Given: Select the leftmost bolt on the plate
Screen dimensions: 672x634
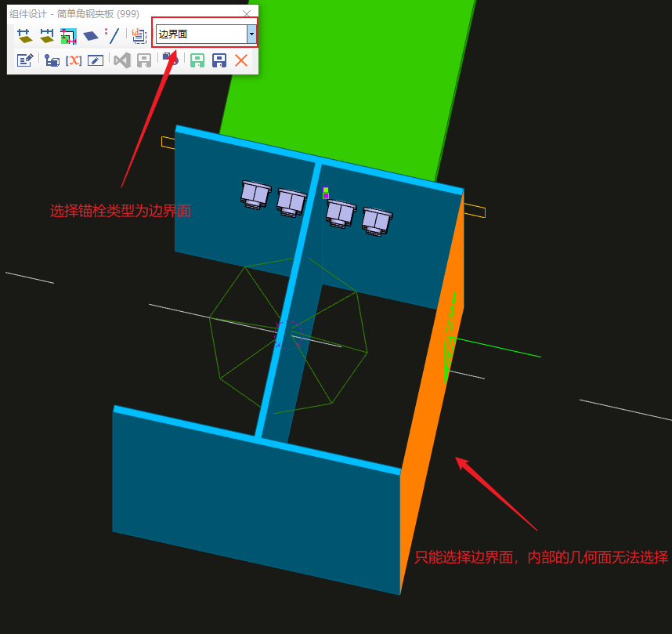Looking at the screenshot, I should 255,194.
